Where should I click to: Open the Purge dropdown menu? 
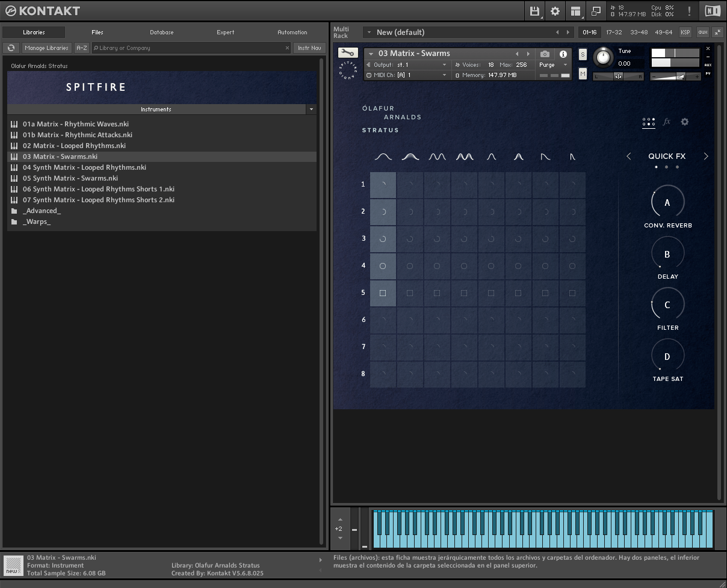click(x=554, y=65)
